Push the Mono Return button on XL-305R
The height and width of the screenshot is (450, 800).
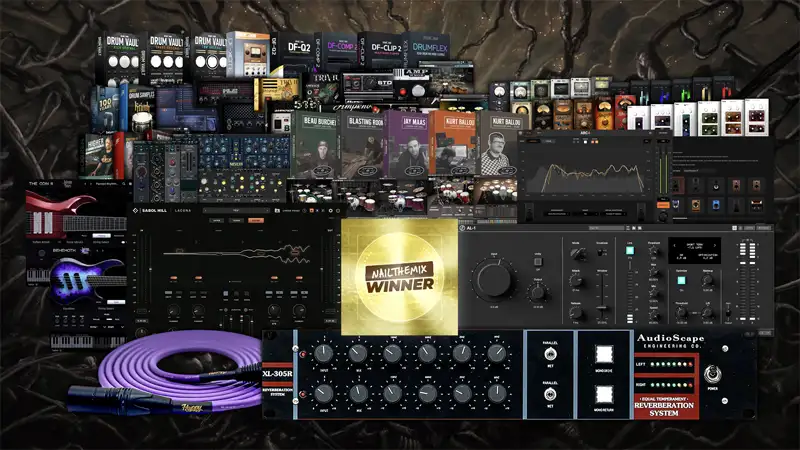coord(604,394)
